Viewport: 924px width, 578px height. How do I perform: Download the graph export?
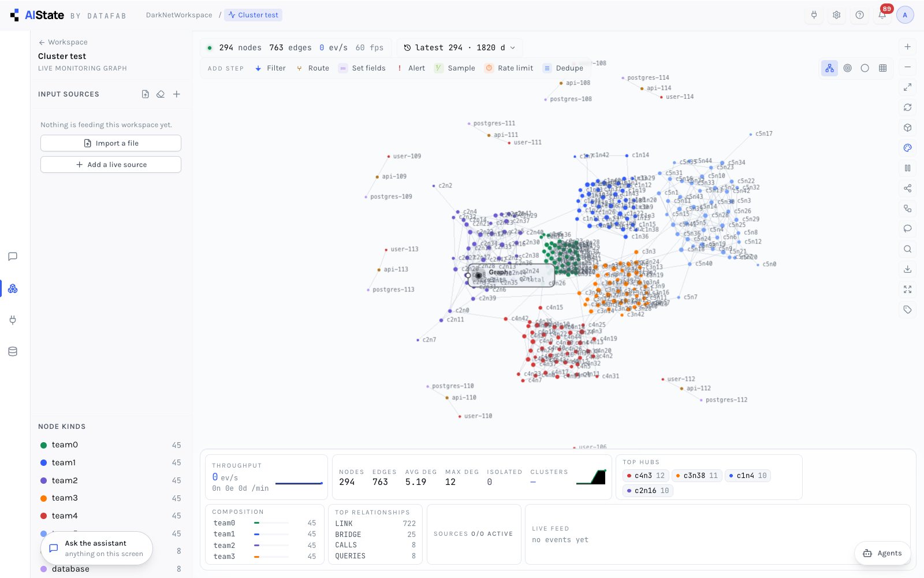(x=907, y=269)
